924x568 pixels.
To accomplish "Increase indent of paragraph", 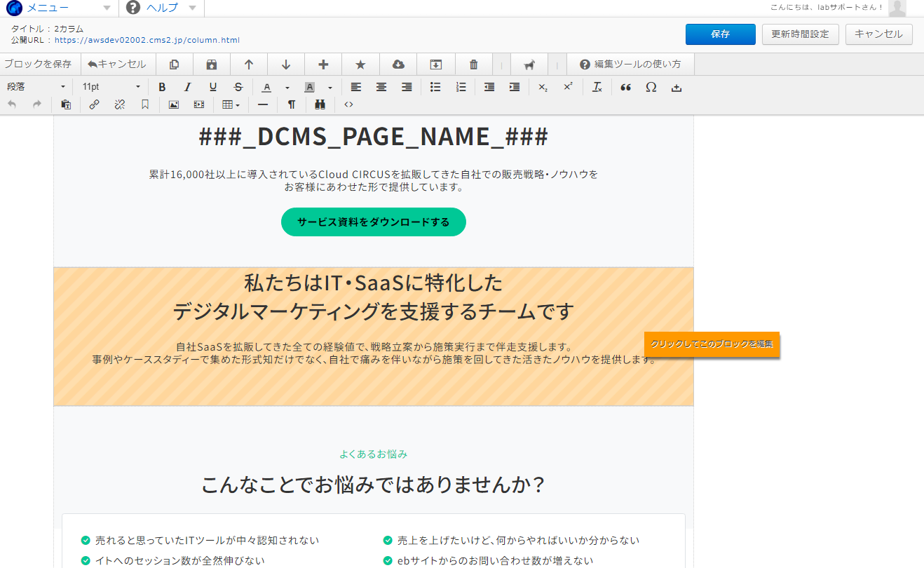I will pos(515,87).
